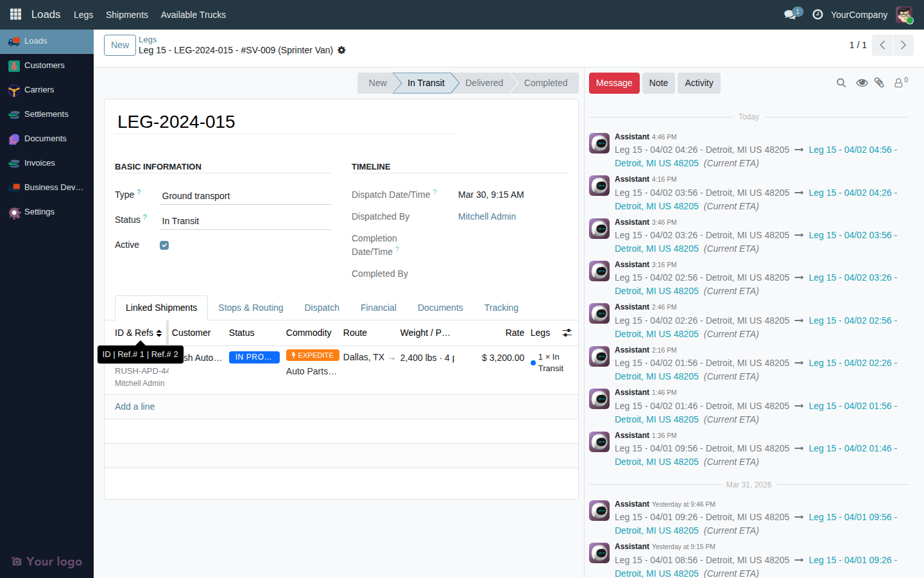The height and width of the screenshot is (578, 924).
Task: Switch to the Financial tab
Action: (x=379, y=308)
